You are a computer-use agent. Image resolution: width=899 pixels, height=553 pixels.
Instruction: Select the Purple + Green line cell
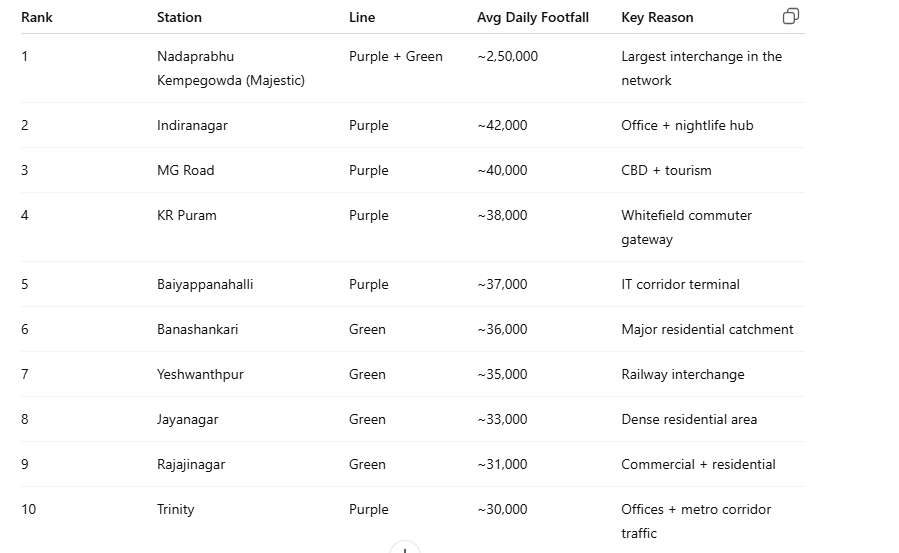(x=396, y=56)
